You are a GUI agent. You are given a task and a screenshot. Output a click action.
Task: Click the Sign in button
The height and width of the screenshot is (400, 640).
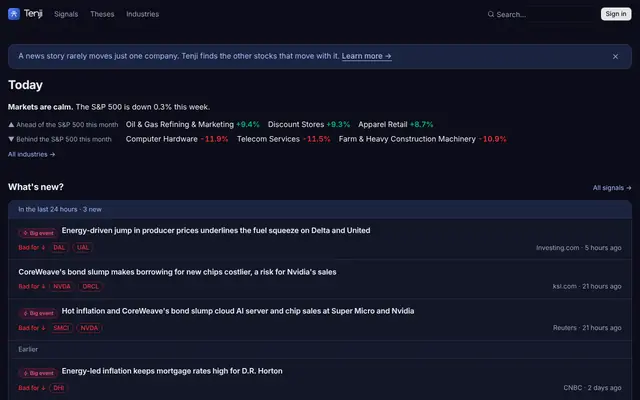coord(616,14)
